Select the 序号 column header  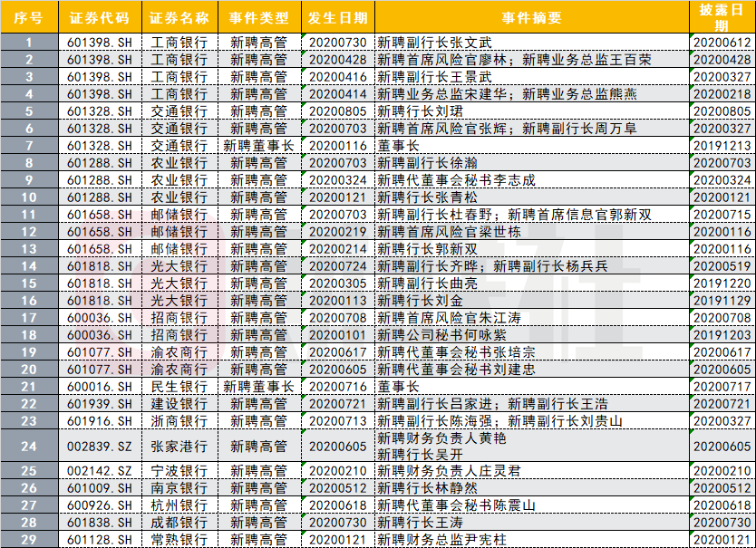click(29, 17)
